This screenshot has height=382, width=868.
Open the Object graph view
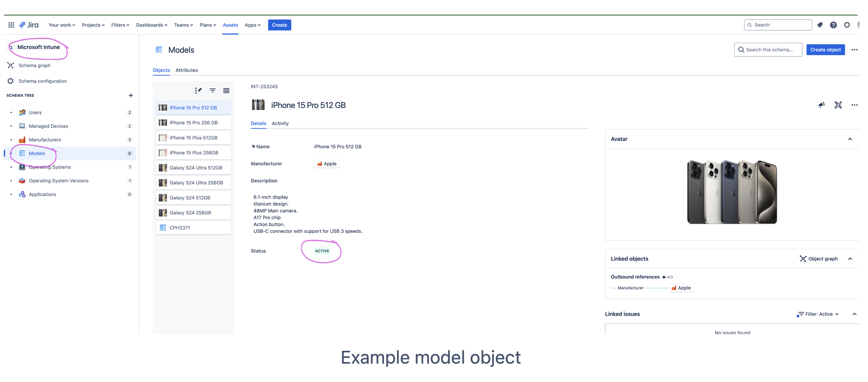click(x=819, y=259)
